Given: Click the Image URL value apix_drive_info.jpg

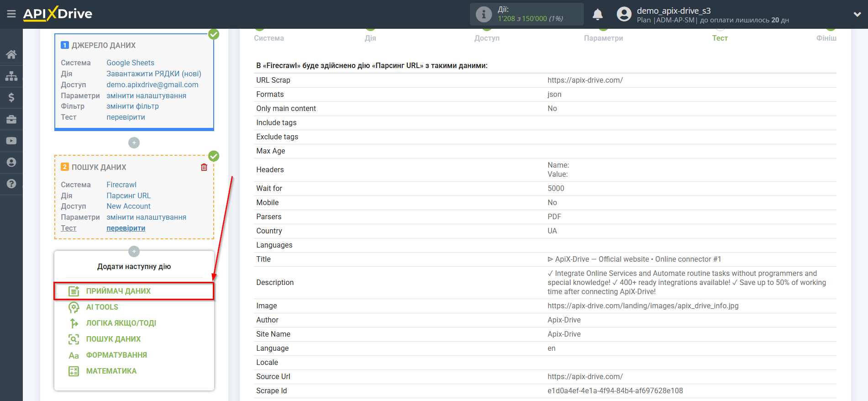Looking at the screenshot, I should [x=643, y=306].
